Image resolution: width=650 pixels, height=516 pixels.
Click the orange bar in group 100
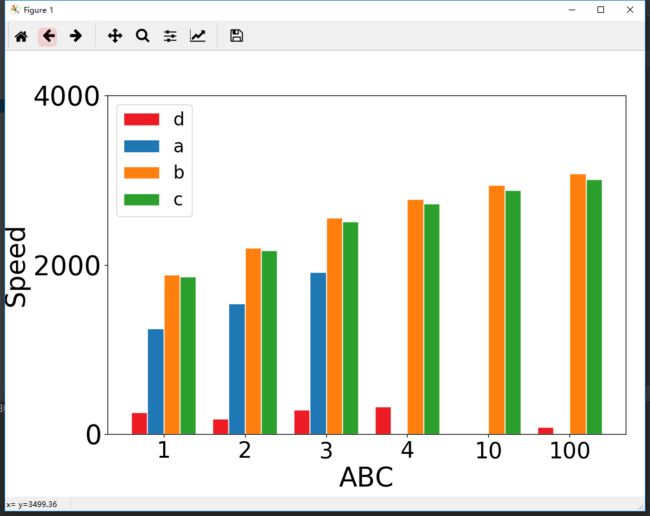click(578, 304)
